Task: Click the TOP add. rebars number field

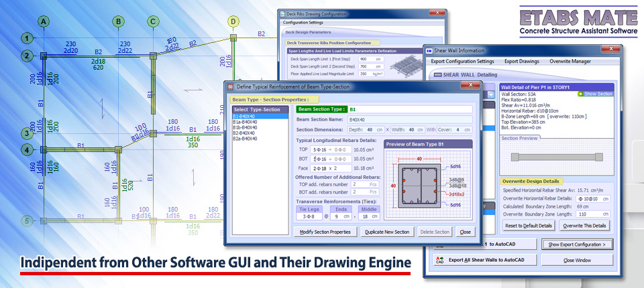Action: (365, 185)
